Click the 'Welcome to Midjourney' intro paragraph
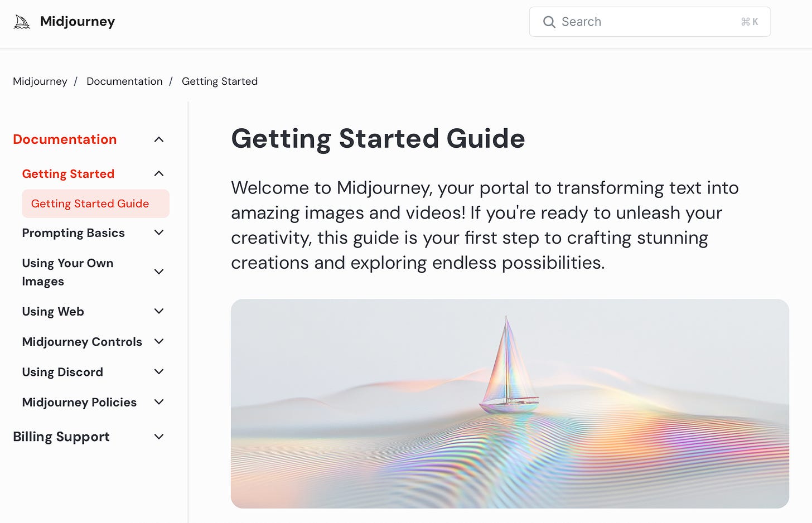 pyautogui.click(x=485, y=225)
